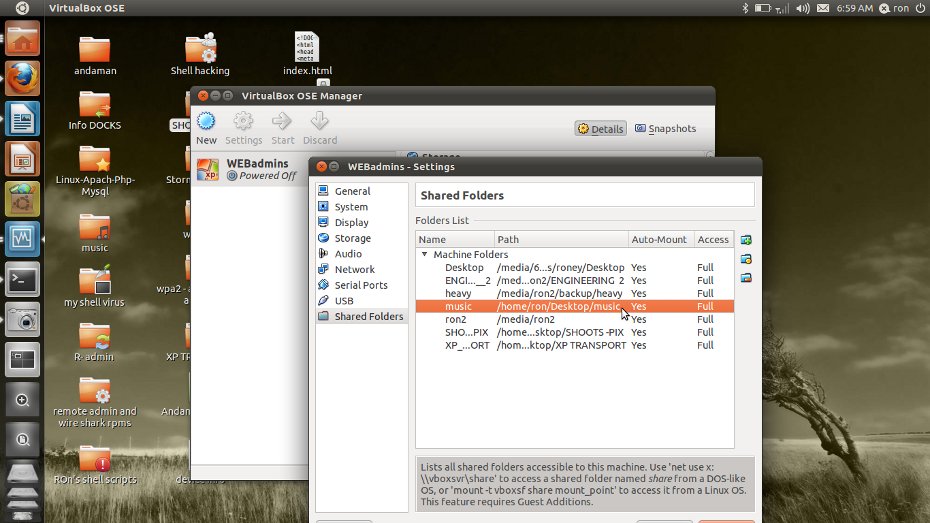This screenshot has width=930, height=523.
Task: Open the index.html desktop file
Action: point(307,54)
